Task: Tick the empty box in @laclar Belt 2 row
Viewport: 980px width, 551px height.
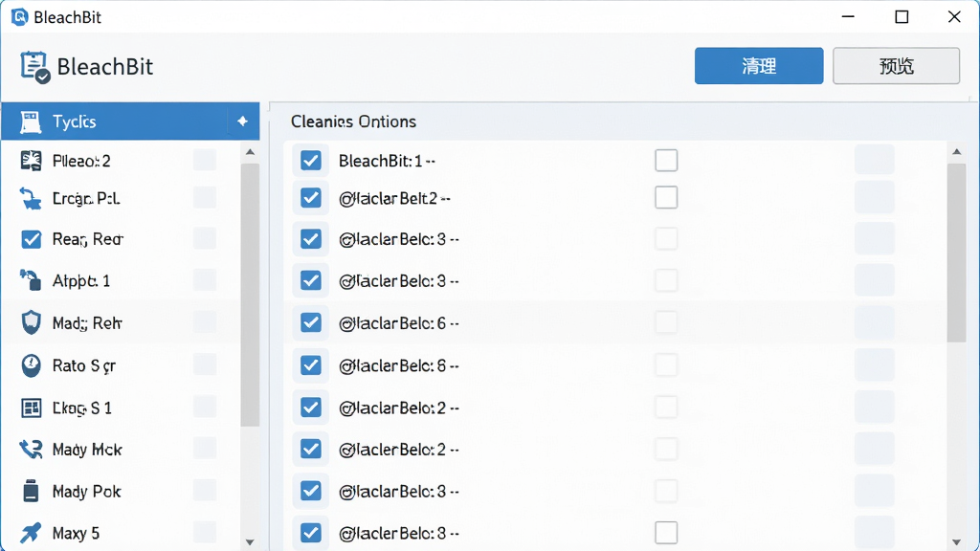Action: (666, 197)
